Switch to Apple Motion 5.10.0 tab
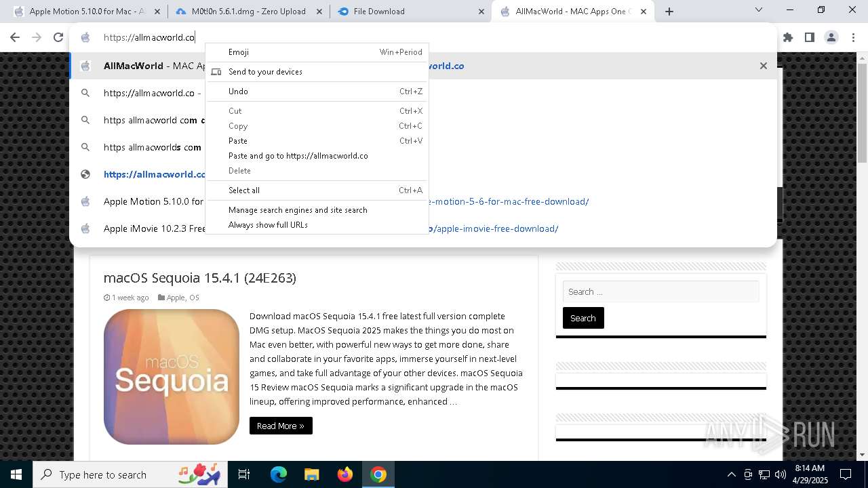The height and width of the screenshot is (488, 868). [86, 12]
